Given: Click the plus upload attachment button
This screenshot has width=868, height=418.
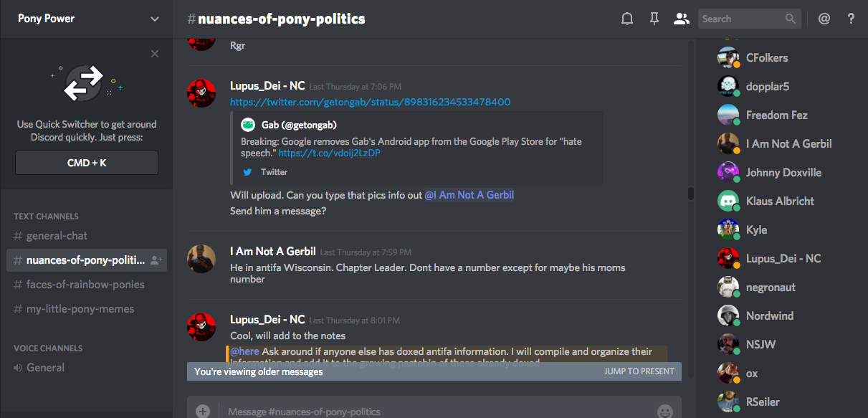Looking at the screenshot, I should coord(203,411).
